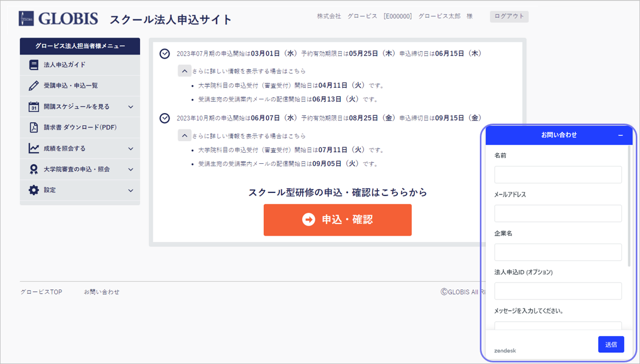Click the chat widget form scrollbar

coord(629,206)
